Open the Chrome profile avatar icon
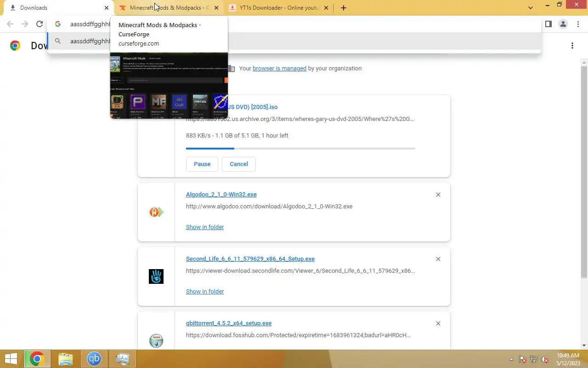Image resolution: width=588 pixels, height=368 pixels. coord(563,24)
